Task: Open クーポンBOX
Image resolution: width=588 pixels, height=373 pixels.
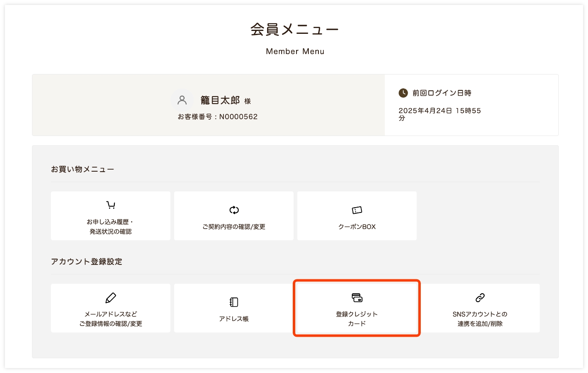Action: click(x=357, y=216)
